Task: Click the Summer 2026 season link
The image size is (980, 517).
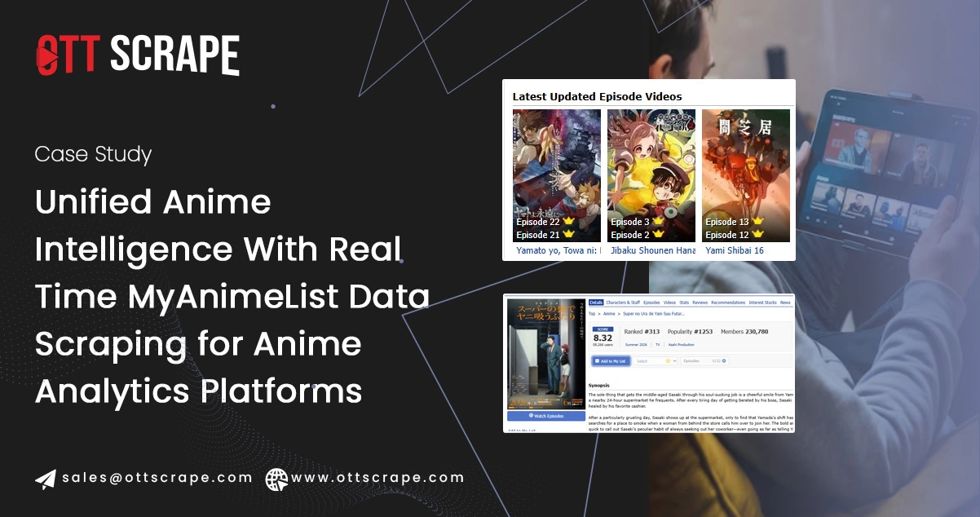Action: coord(636,345)
